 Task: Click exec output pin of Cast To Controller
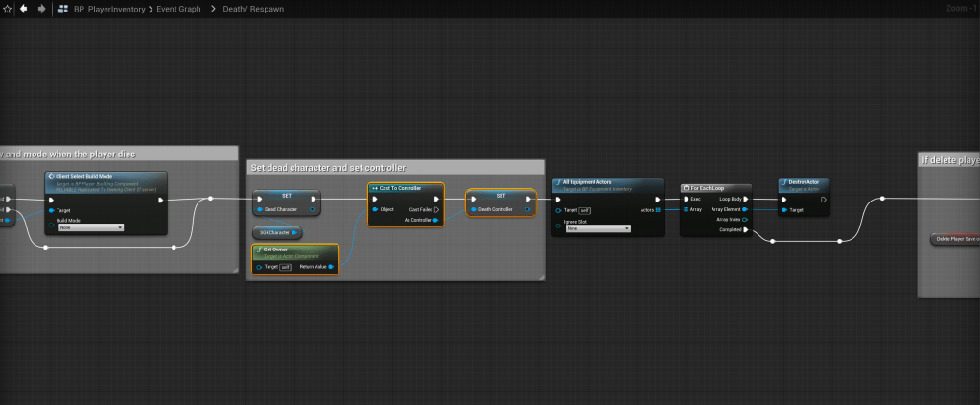tap(436, 199)
